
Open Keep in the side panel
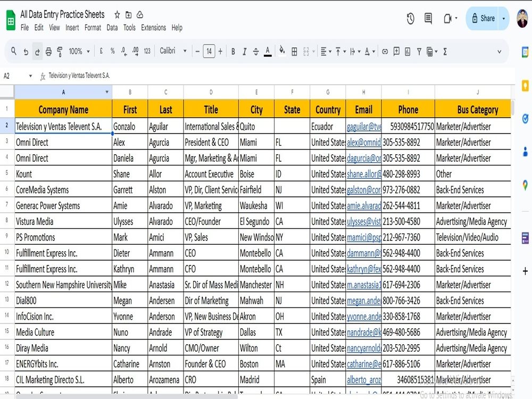(525, 86)
